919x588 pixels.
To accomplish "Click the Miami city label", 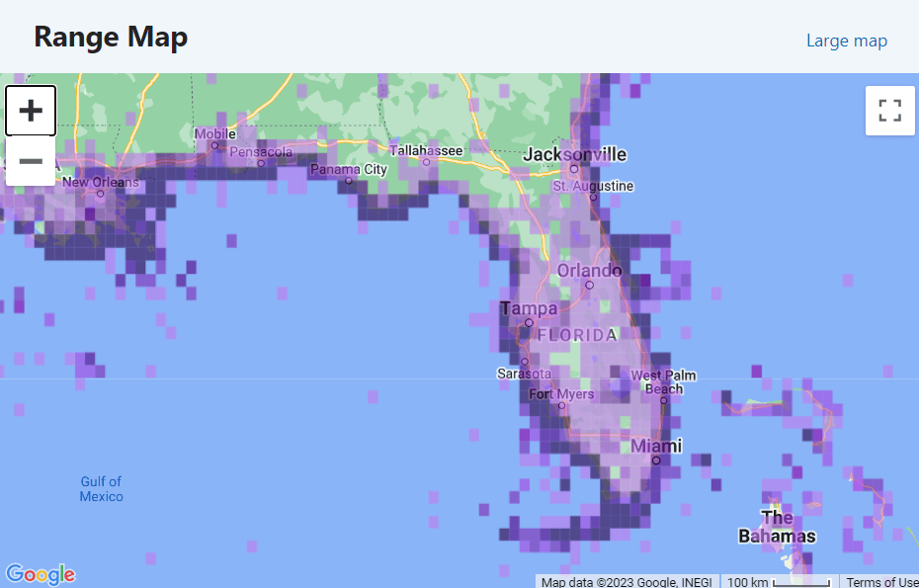I will pyautogui.click(x=656, y=446).
